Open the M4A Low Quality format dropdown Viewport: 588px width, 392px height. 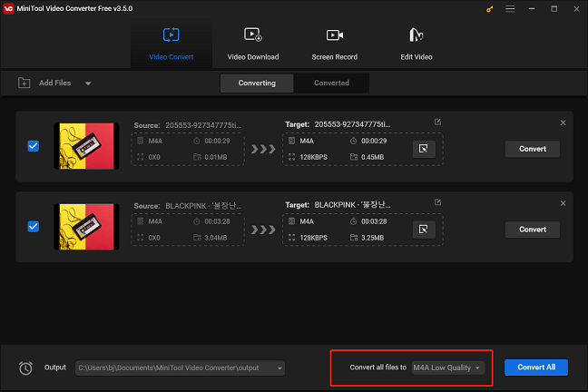(447, 367)
